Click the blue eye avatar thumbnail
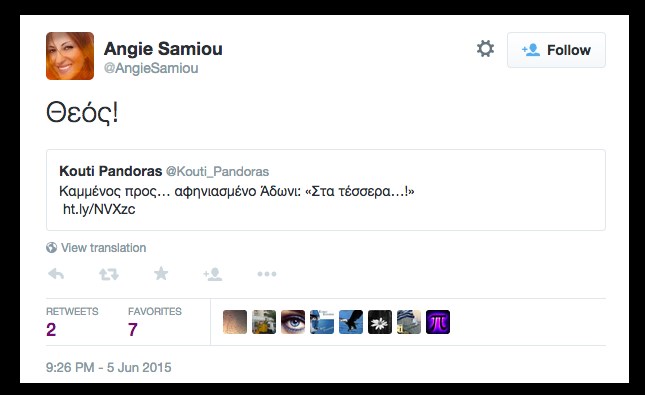Image resolution: width=645 pixels, height=395 pixels. [293, 322]
